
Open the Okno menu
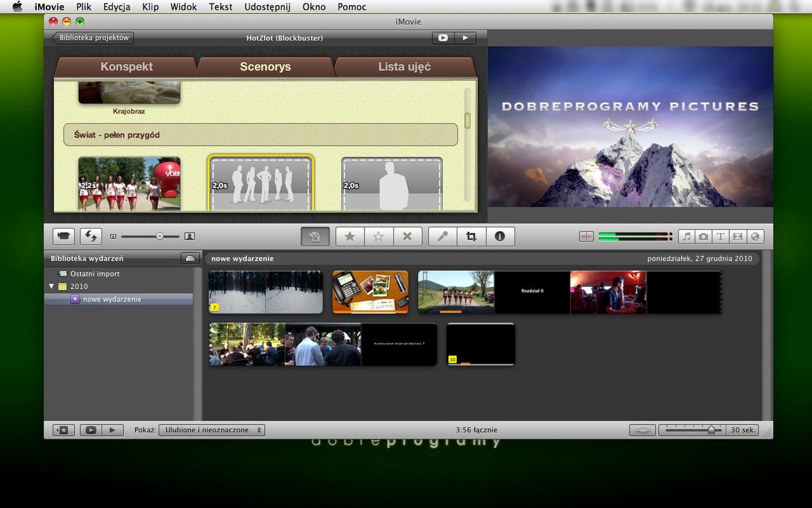coord(314,7)
